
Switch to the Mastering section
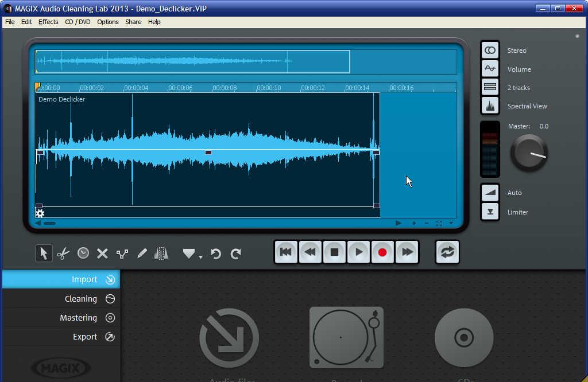[x=61, y=318]
